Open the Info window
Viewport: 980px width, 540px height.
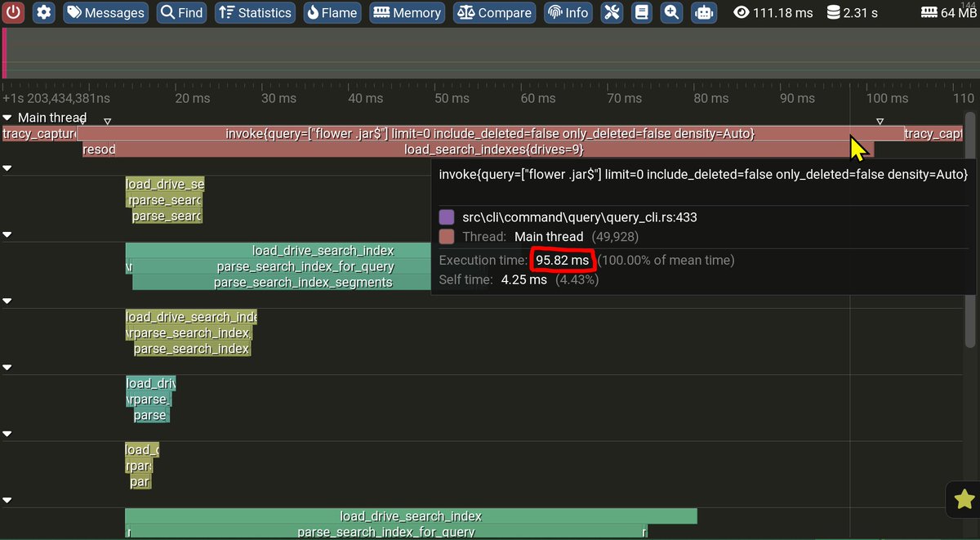click(x=568, y=12)
